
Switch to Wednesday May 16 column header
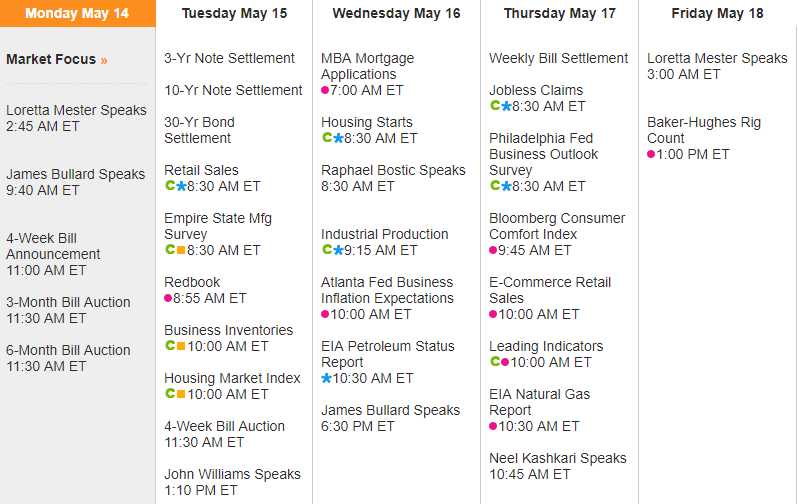click(x=396, y=14)
